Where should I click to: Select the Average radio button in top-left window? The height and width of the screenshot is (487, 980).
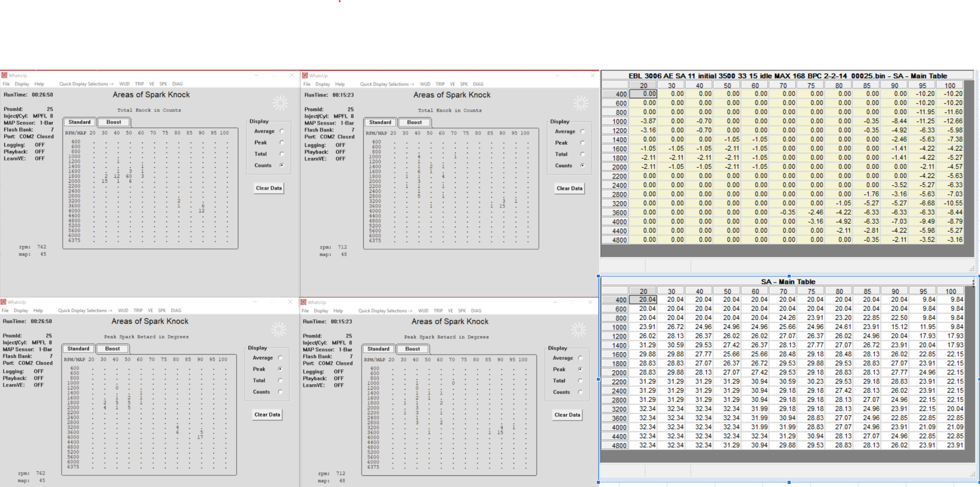point(282,131)
